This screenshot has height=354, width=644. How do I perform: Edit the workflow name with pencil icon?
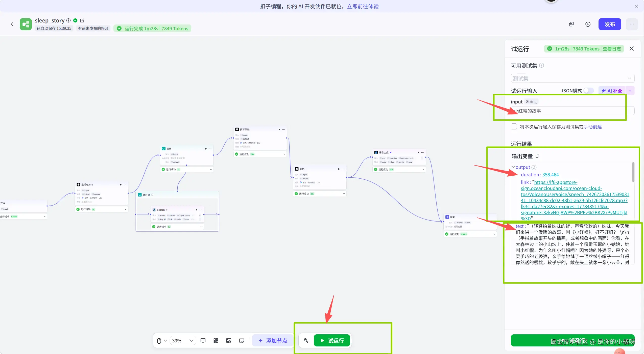(82, 20)
